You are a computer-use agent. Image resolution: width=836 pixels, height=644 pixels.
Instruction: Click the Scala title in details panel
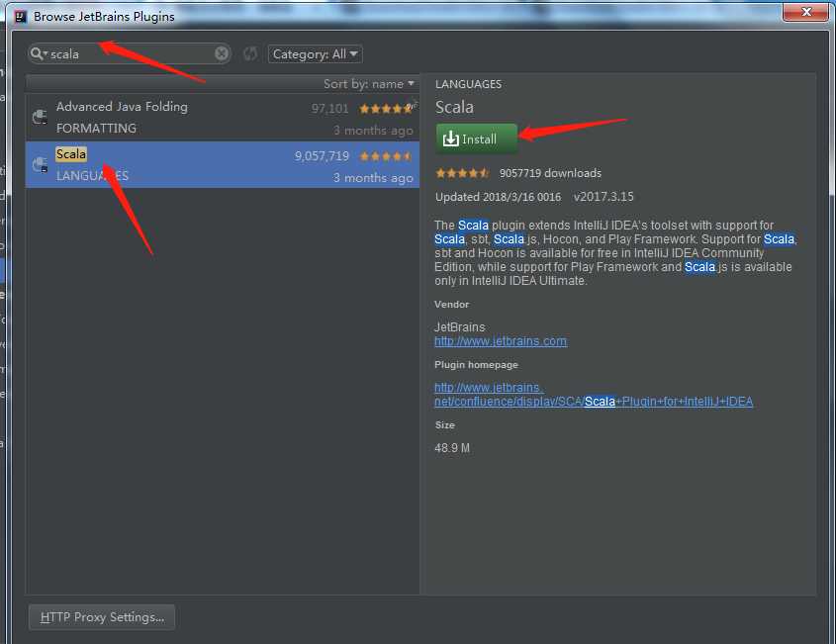[x=454, y=107]
